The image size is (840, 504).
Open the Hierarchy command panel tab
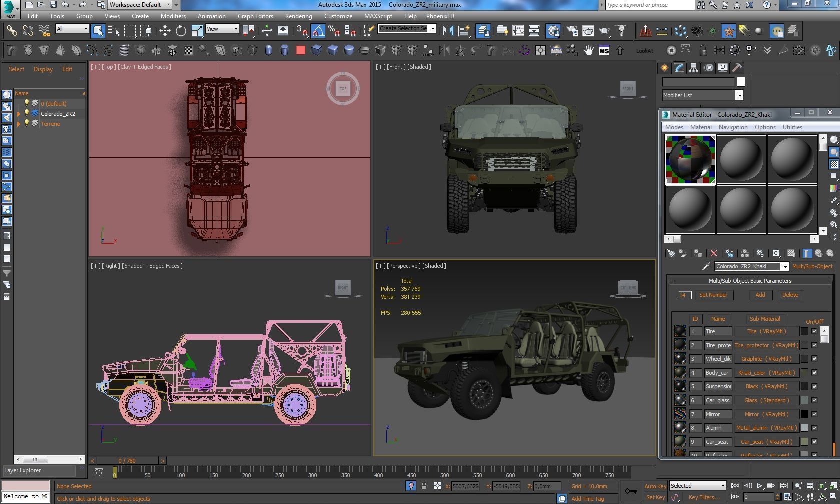pyautogui.click(x=693, y=68)
